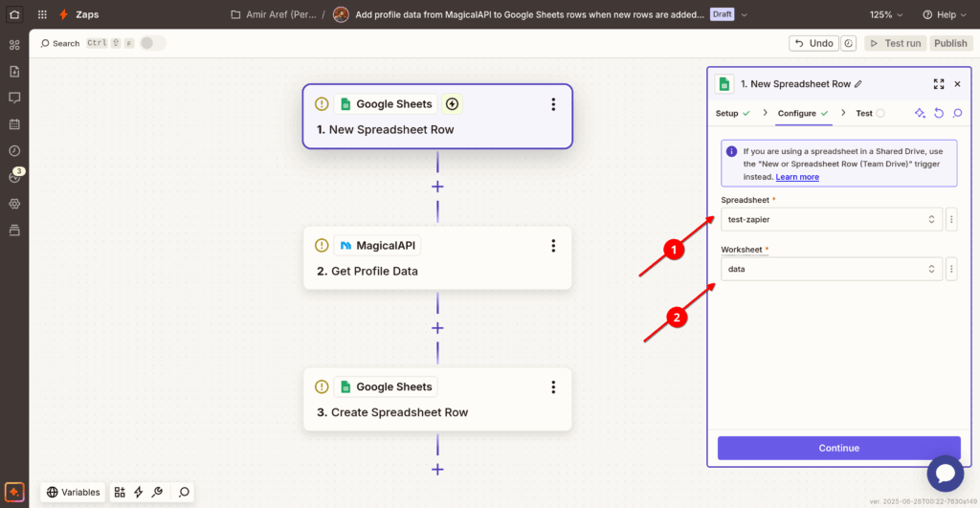Add step between MagicalAPI and Create Spreadsheet Row
Image resolution: width=980 pixels, height=508 pixels.
437,328
